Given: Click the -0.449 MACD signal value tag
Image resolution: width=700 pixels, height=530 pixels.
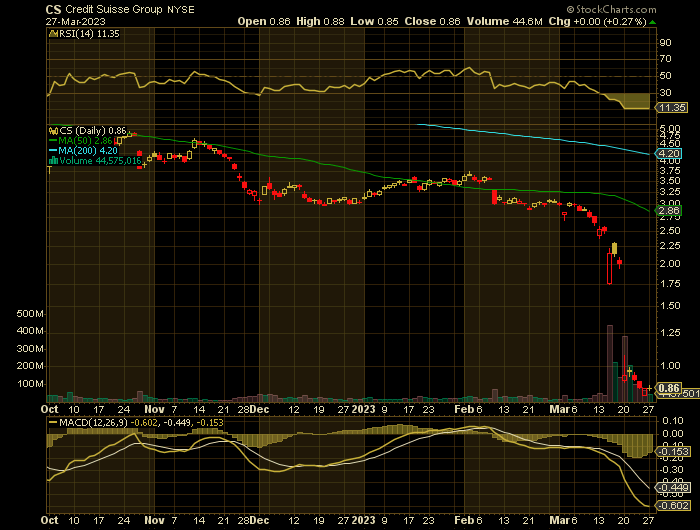Looking at the screenshot, I should 672,488.
